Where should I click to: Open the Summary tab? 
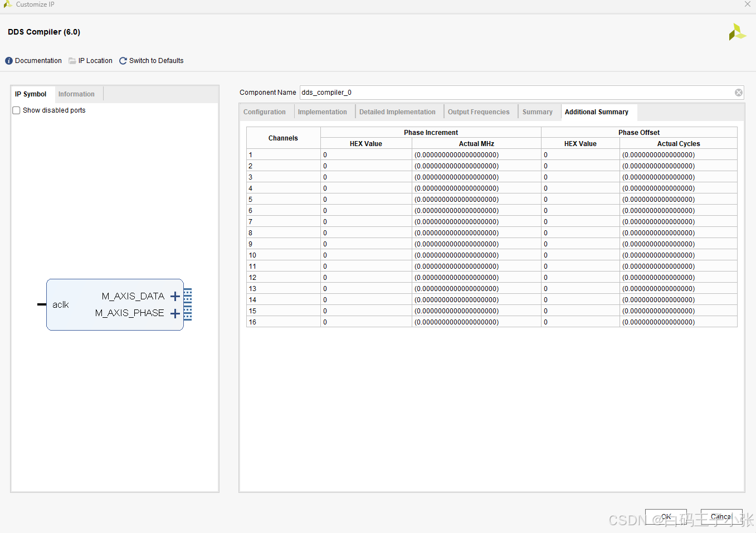click(x=538, y=112)
